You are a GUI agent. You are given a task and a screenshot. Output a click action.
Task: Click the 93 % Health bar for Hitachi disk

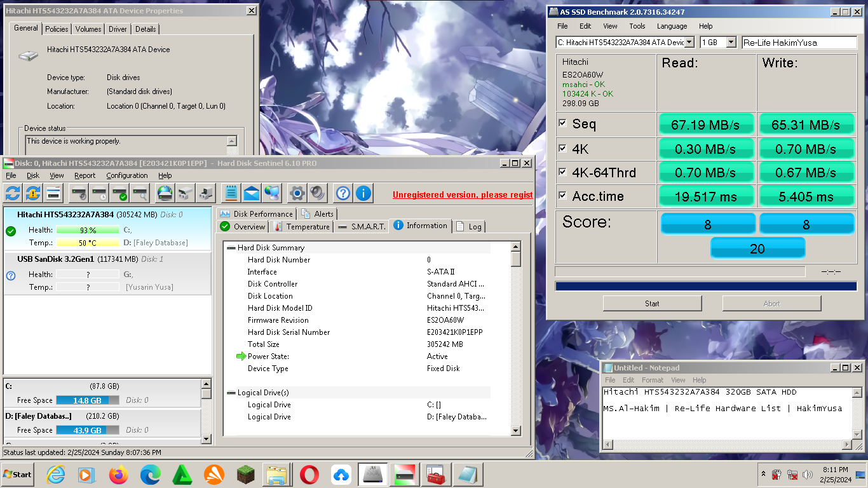click(x=88, y=230)
